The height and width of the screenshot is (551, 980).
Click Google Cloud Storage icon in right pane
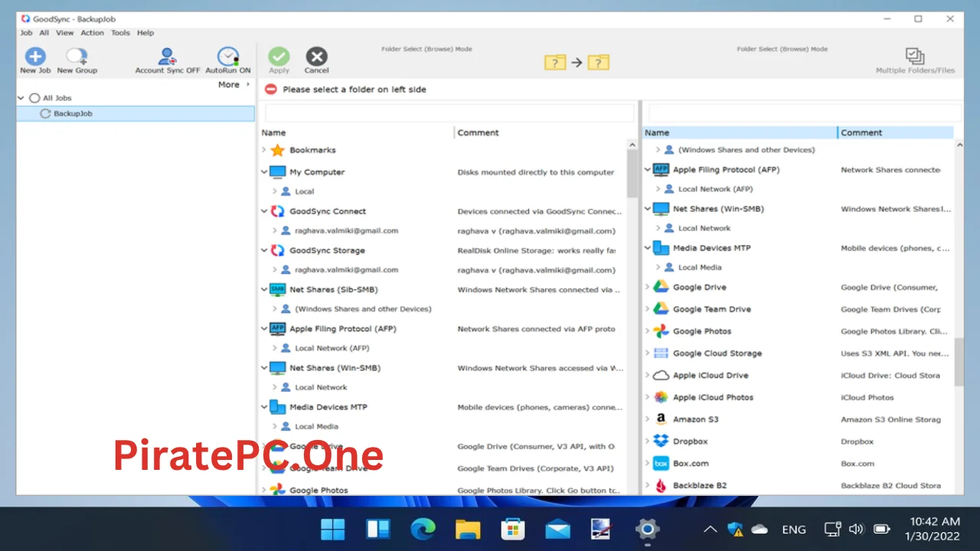coord(661,354)
